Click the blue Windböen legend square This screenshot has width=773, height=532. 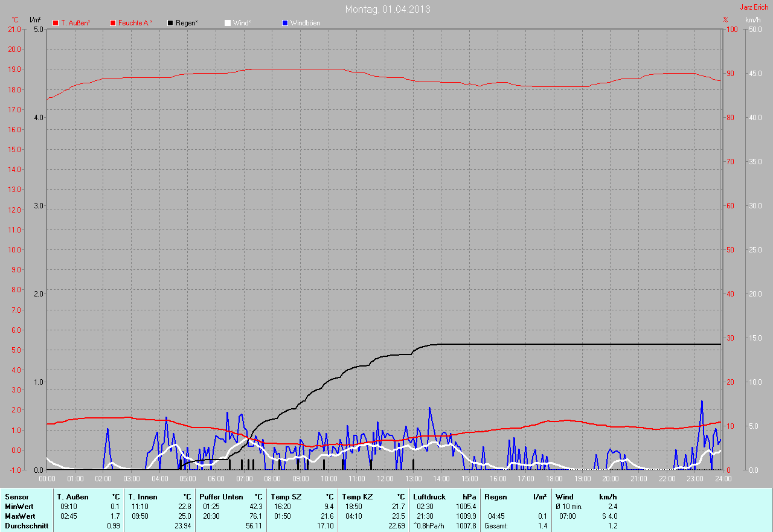click(285, 23)
